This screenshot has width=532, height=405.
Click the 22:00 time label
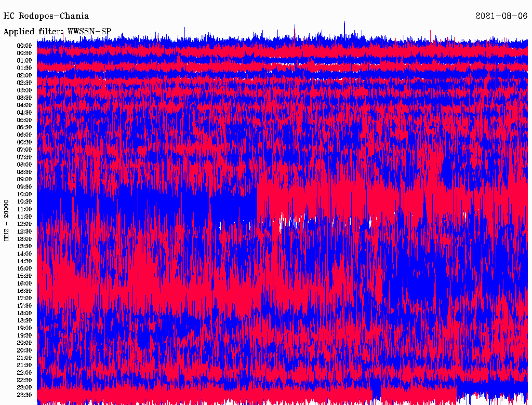tap(24, 372)
